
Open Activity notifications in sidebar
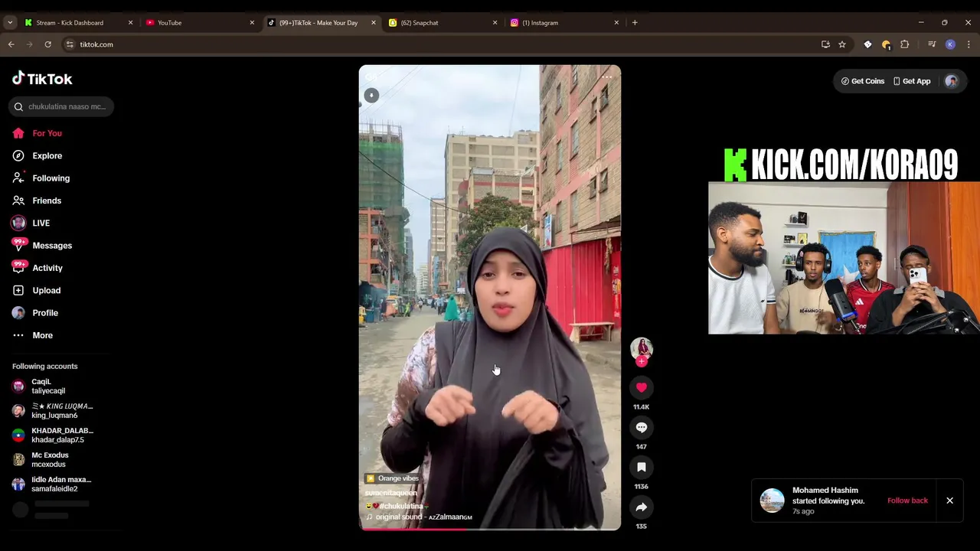click(x=37, y=268)
